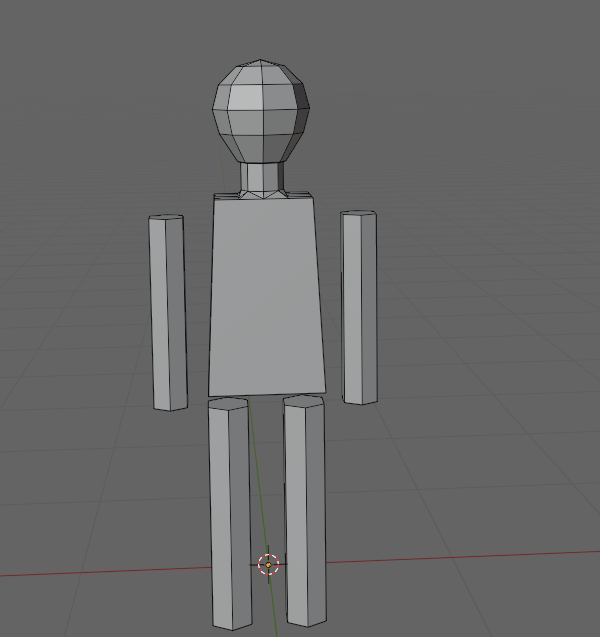
Task: Select the arm on the viewer's right side
Action: tap(360, 307)
